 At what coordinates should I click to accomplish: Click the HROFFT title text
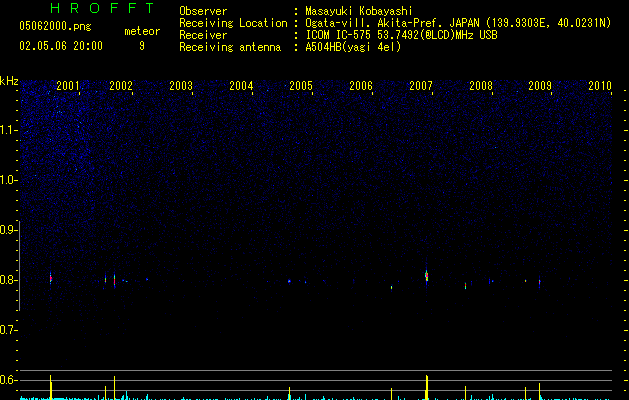(x=102, y=8)
